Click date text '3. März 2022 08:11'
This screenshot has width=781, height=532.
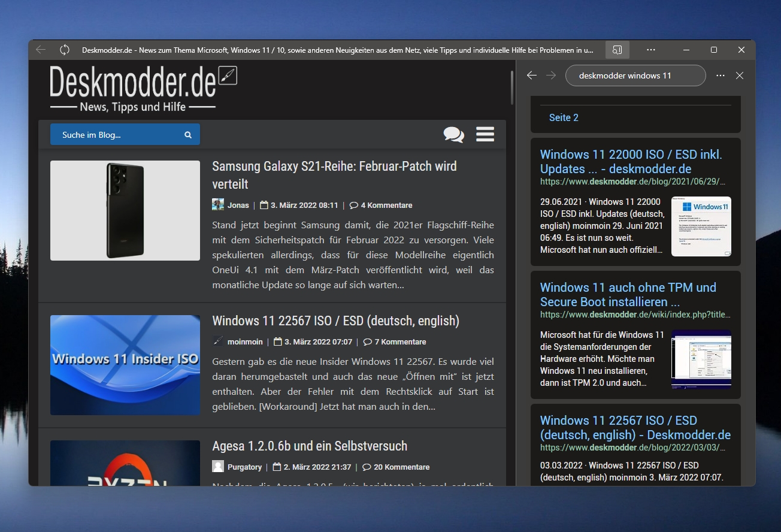304,205
